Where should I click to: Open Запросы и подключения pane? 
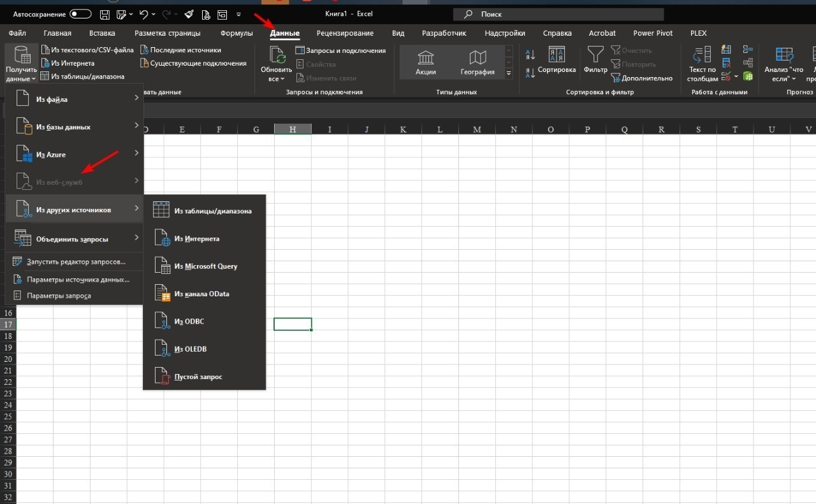[340, 50]
